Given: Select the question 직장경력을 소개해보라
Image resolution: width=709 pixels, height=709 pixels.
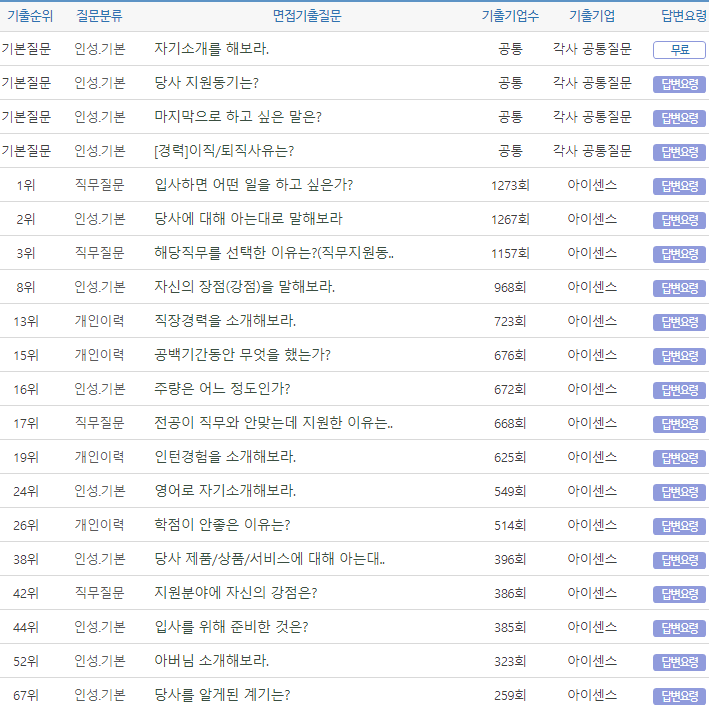Looking at the screenshot, I should 225,321.
